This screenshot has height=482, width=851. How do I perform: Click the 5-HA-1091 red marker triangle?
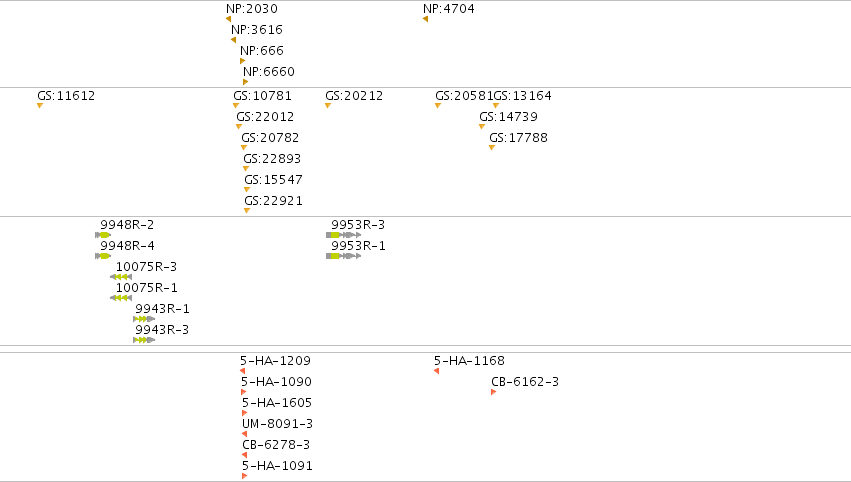pyautogui.click(x=244, y=476)
